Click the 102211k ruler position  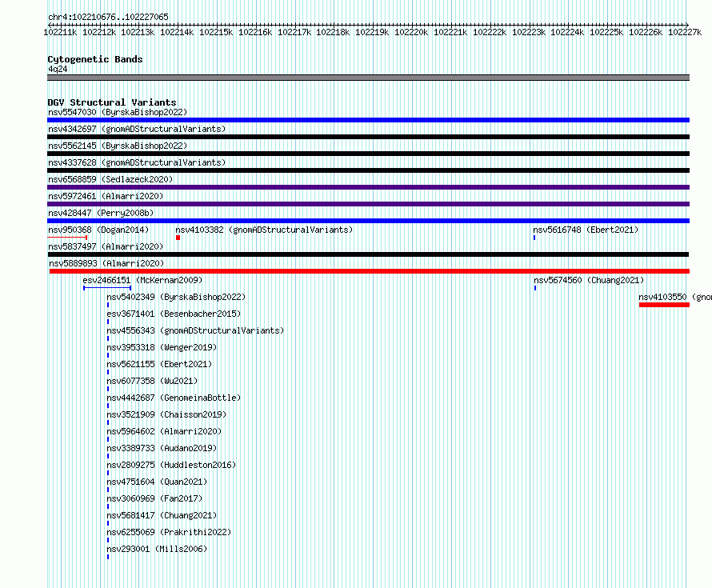coord(60,32)
